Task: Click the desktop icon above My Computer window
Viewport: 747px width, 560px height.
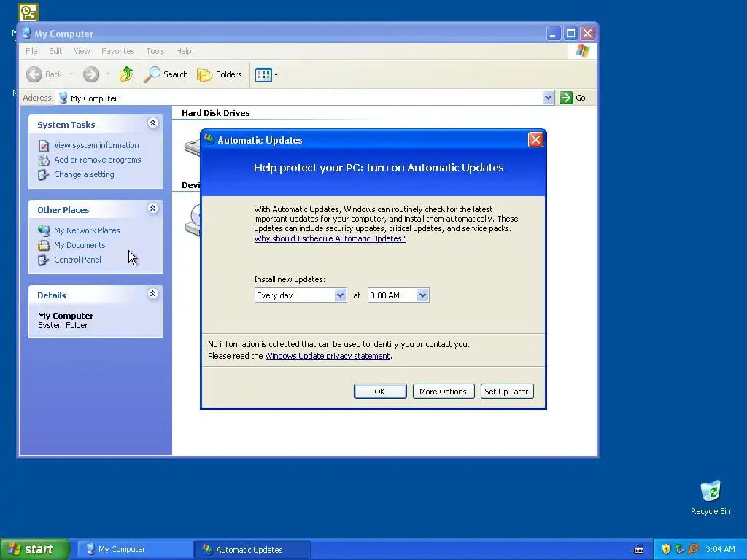Action: pyautogui.click(x=28, y=12)
